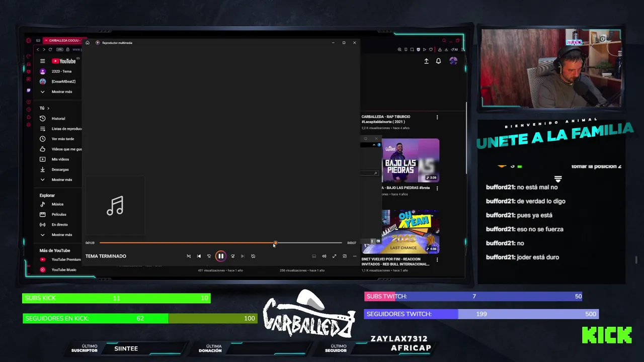Open YouTube notifications bell
The width and height of the screenshot is (644, 362).
[x=438, y=61]
